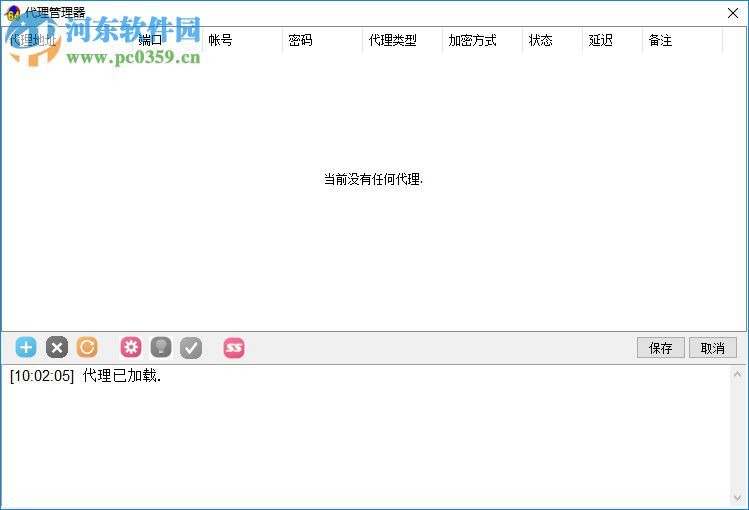Image resolution: width=749 pixels, height=510 pixels.
Task: Sort by 代理类型 column header
Action: coord(402,40)
